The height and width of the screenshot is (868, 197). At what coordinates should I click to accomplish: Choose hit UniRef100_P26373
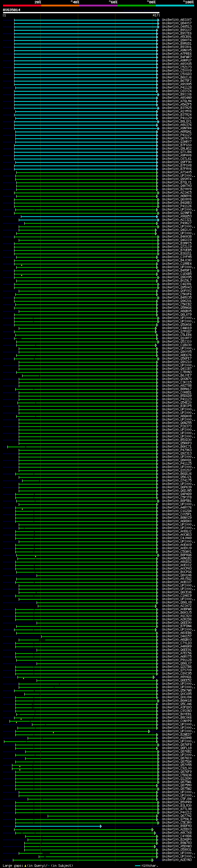click(x=177, y=426)
